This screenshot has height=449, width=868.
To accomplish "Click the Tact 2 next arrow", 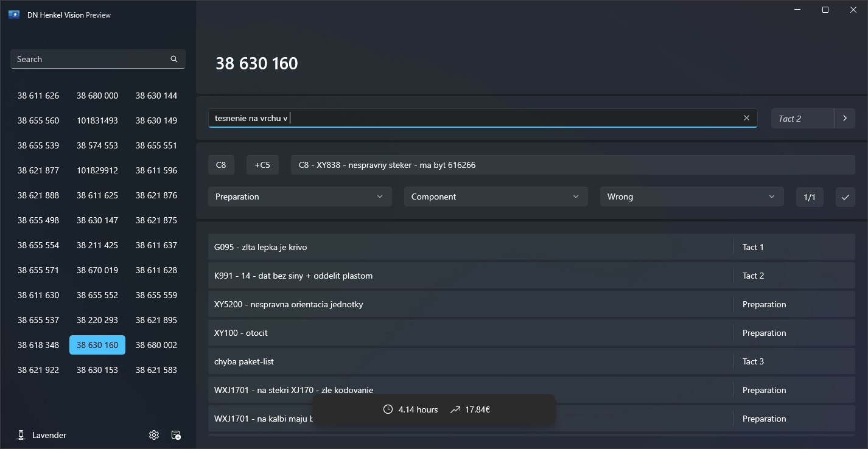I will 844,119.
